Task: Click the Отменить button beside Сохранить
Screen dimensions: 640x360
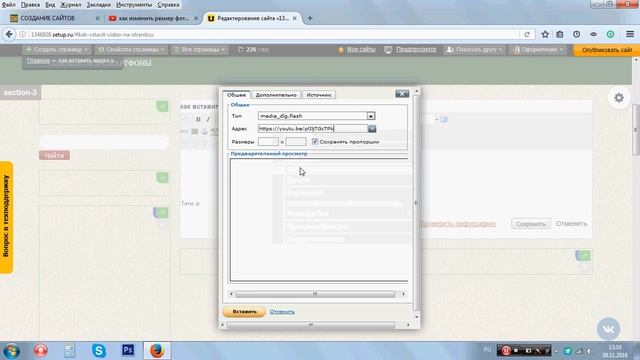Action: tap(571, 224)
